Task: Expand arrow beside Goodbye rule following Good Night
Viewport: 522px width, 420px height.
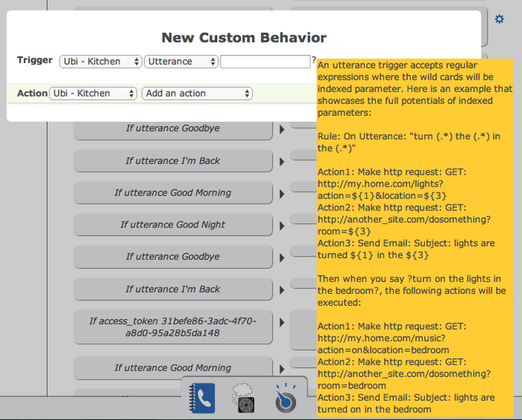Action: 282,258
